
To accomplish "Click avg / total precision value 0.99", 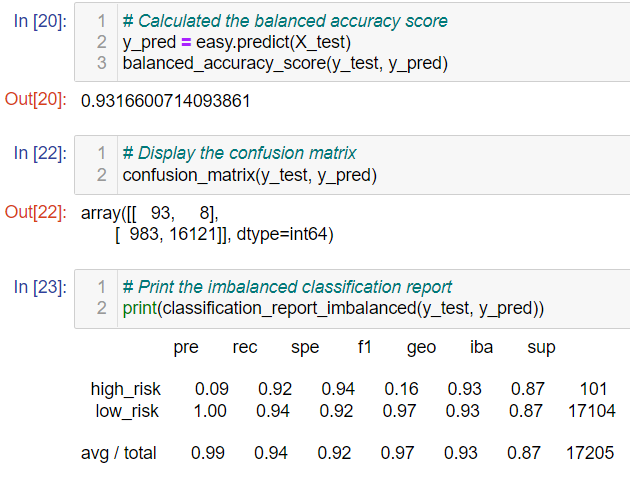I will coord(208,453).
